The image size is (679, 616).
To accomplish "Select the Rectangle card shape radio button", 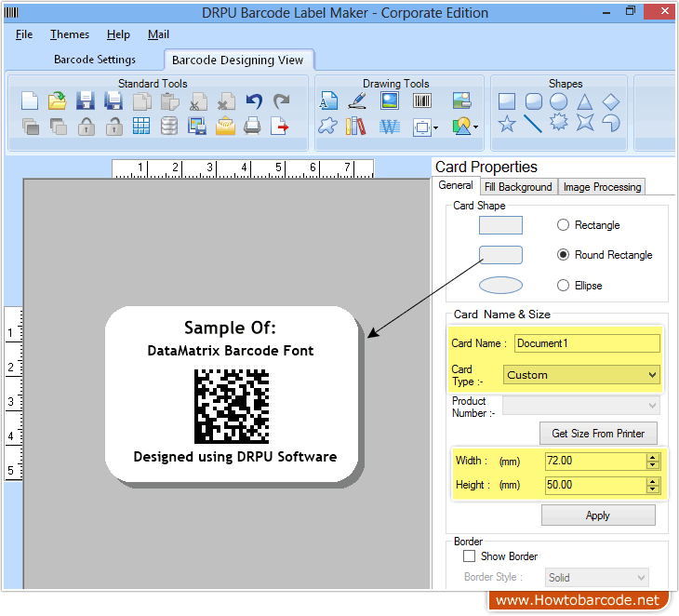I will coord(564,225).
